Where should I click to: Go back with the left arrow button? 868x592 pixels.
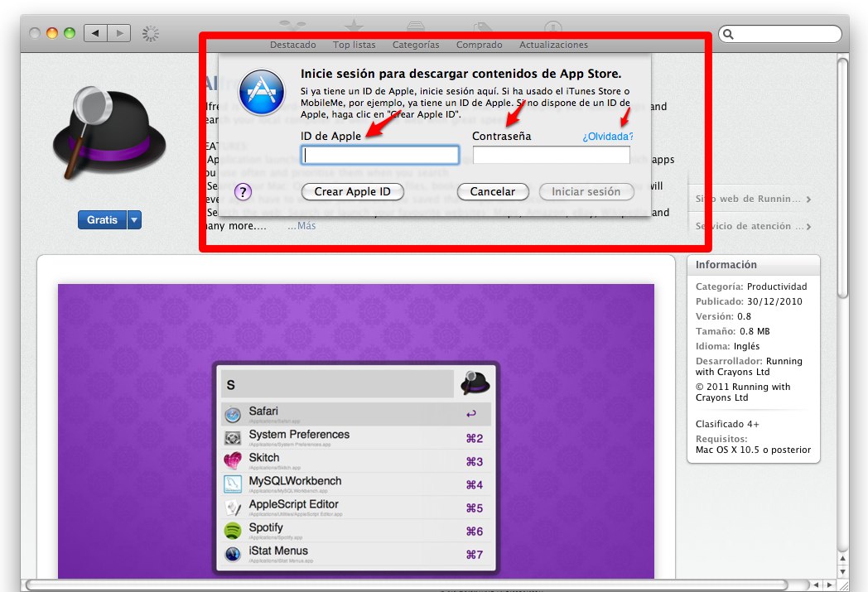(95, 33)
